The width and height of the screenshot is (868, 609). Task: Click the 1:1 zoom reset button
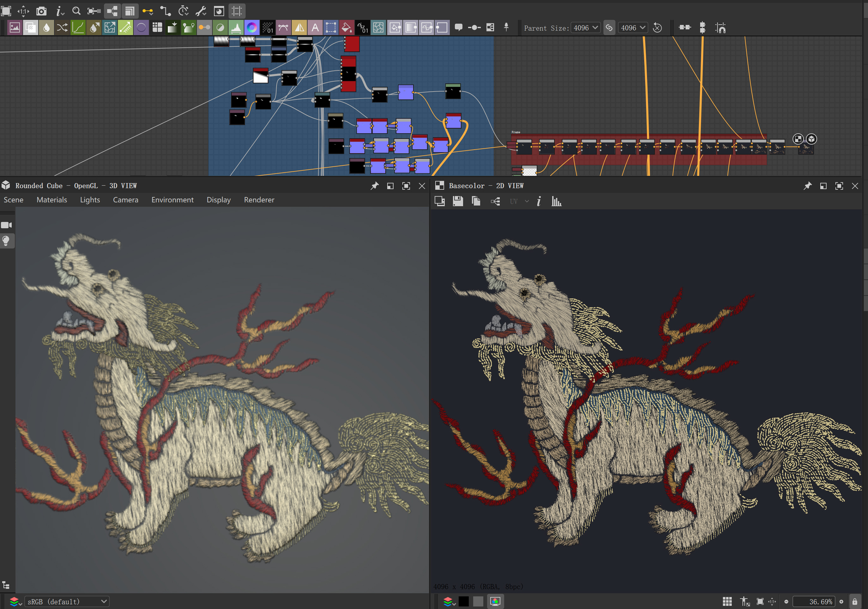click(772, 601)
